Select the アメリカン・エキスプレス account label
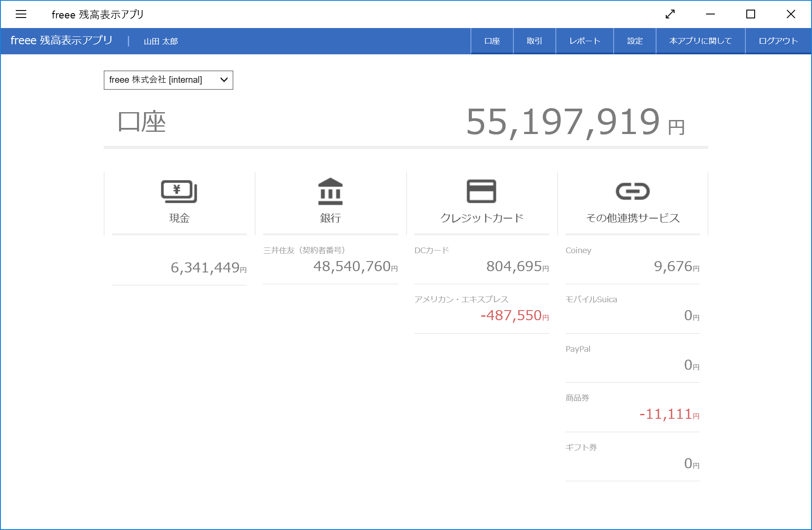Screen dimensions: 812x530 (461, 300)
